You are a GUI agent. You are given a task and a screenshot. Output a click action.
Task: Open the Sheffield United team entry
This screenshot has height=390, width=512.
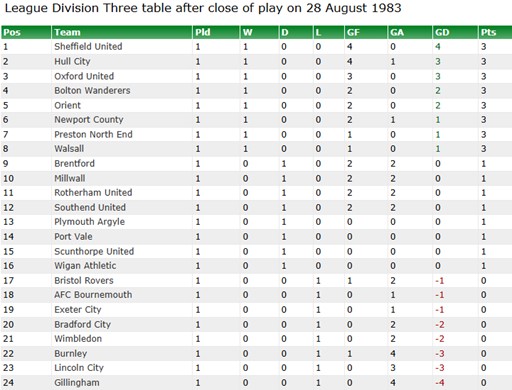click(x=88, y=46)
